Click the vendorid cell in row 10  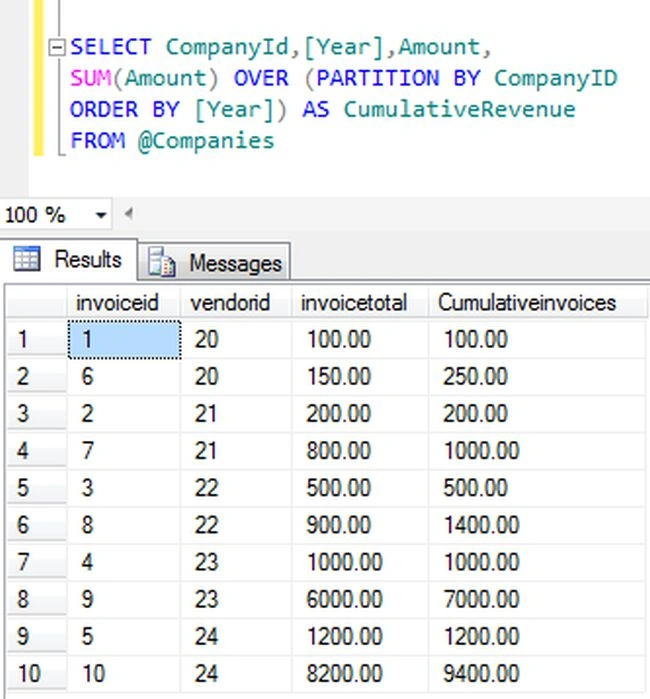tap(236, 673)
